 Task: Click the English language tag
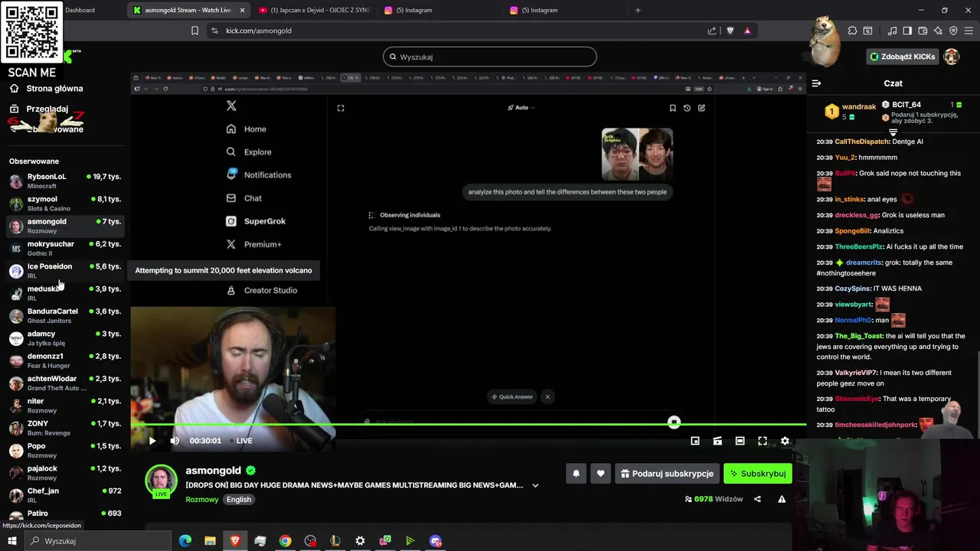[239, 500]
